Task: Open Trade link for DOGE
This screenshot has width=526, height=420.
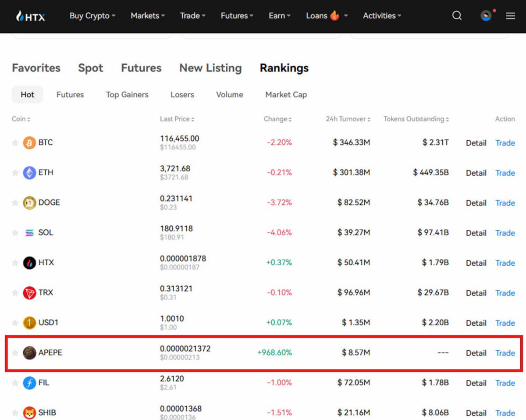Action: 505,203
